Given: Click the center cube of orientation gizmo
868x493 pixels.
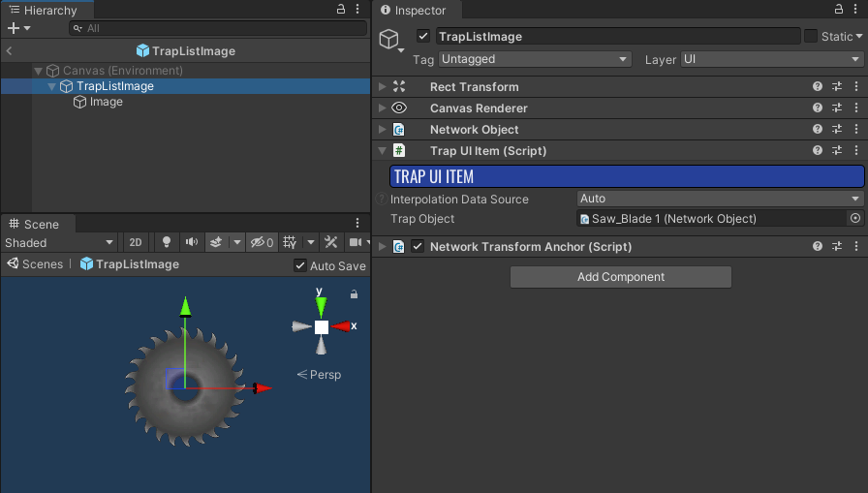Looking at the screenshot, I should click(322, 327).
